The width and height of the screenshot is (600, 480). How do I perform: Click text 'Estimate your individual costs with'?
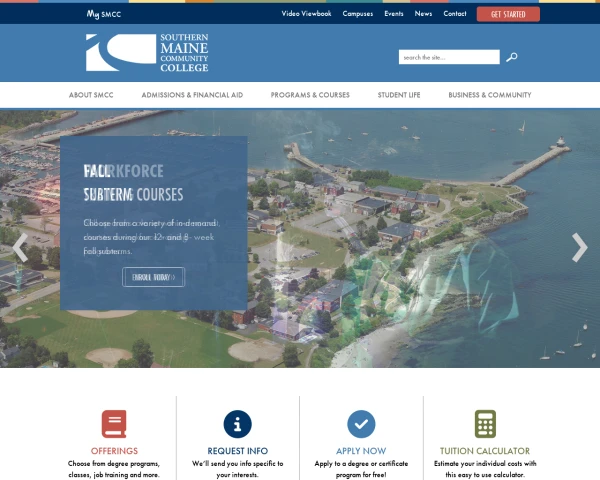[x=485, y=464]
